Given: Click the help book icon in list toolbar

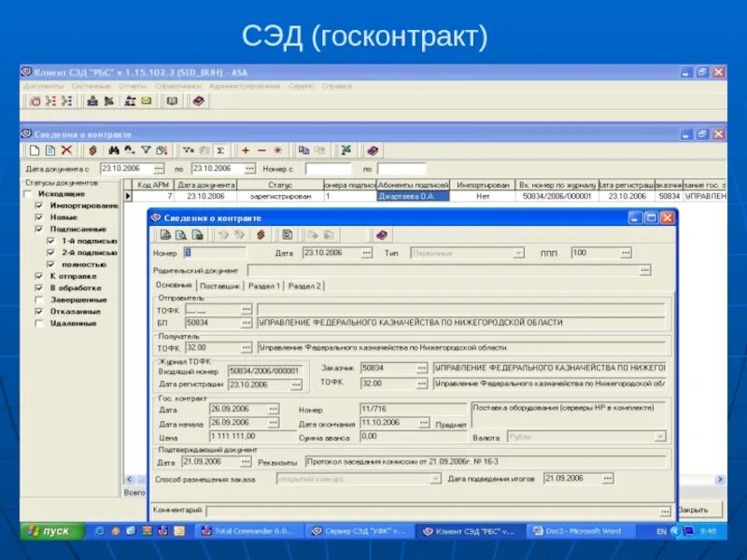Looking at the screenshot, I should pos(373,150).
